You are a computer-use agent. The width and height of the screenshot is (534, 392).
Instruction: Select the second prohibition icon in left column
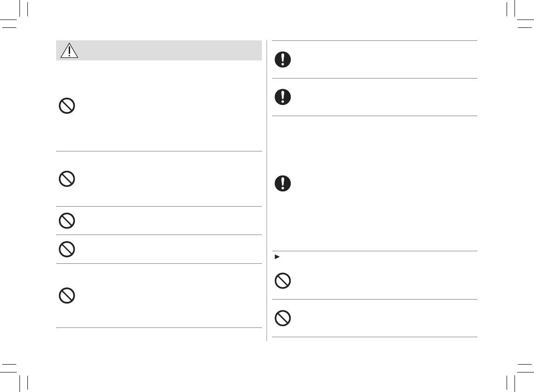point(67,179)
